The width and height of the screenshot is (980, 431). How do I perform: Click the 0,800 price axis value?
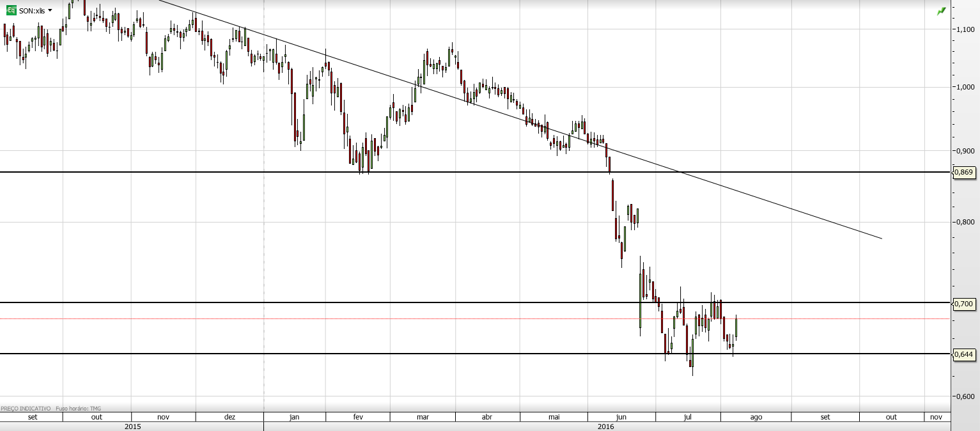[x=965, y=222]
